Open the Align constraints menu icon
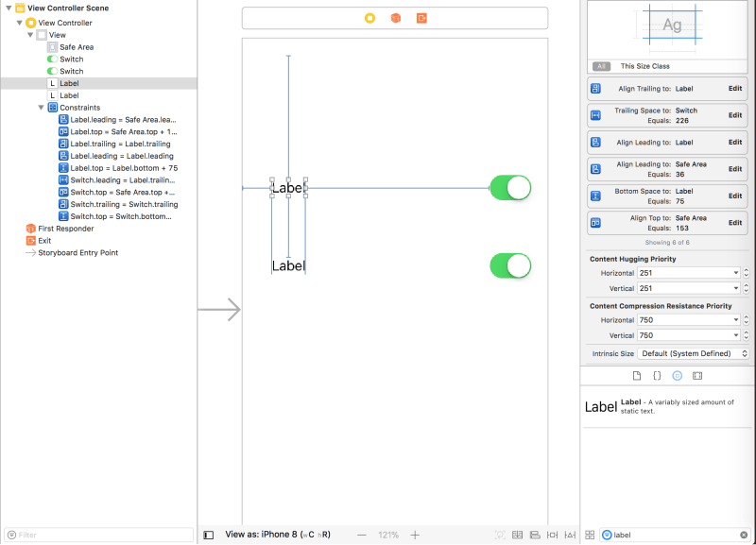The image size is (756, 545). tap(534, 535)
